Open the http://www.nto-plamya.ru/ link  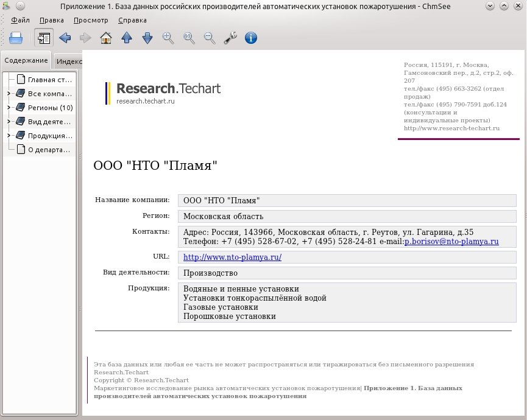point(232,257)
